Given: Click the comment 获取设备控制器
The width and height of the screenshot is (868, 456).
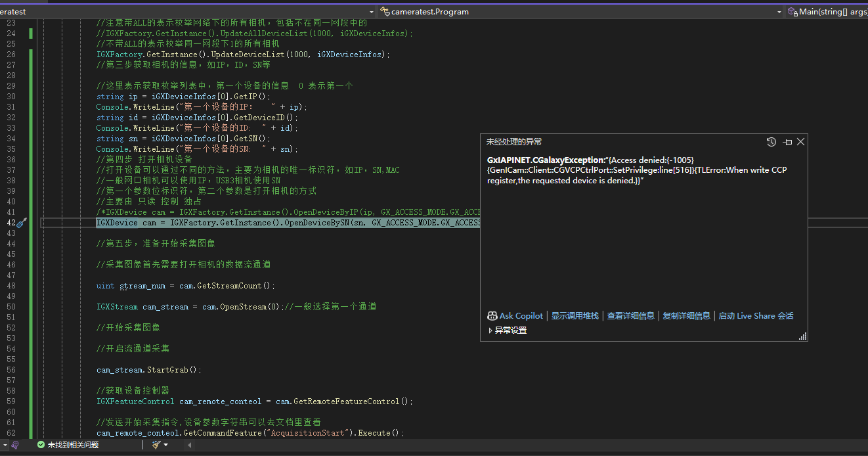Looking at the screenshot, I should click(133, 391).
